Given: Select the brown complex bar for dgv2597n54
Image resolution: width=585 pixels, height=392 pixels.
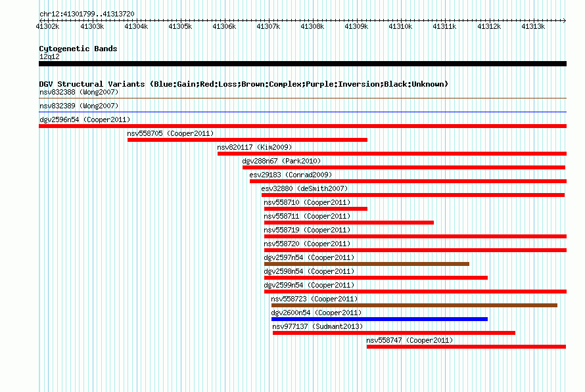Looking at the screenshot, I should click(x=367, y=264).
